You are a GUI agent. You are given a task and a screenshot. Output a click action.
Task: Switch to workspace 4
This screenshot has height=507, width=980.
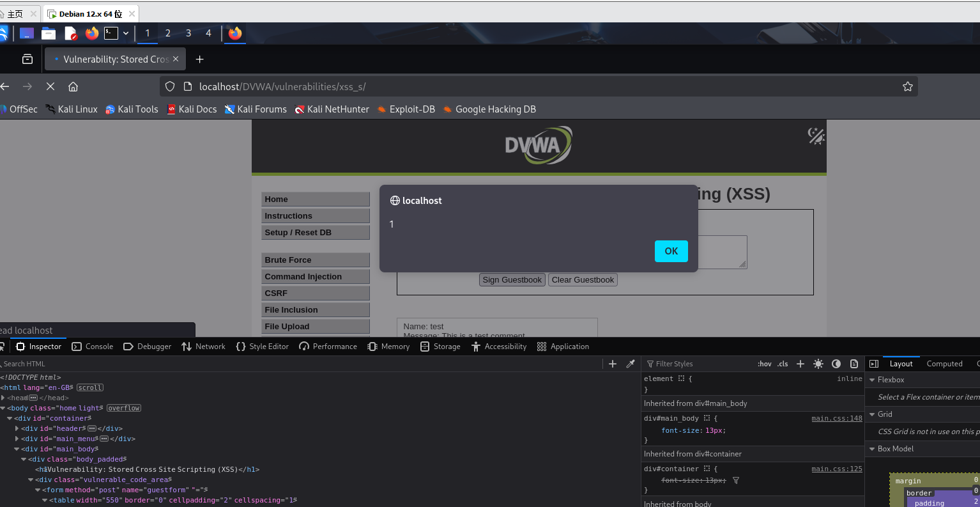pos(208,33)
